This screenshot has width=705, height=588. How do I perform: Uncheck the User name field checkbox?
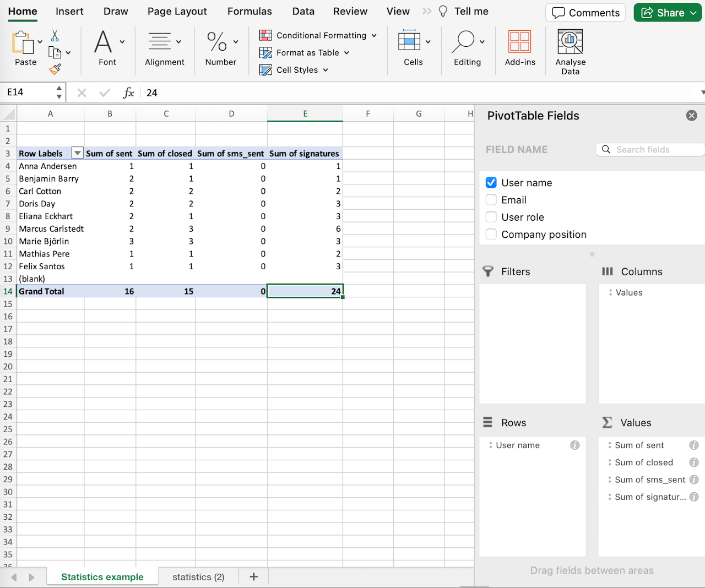pos(491,183)
